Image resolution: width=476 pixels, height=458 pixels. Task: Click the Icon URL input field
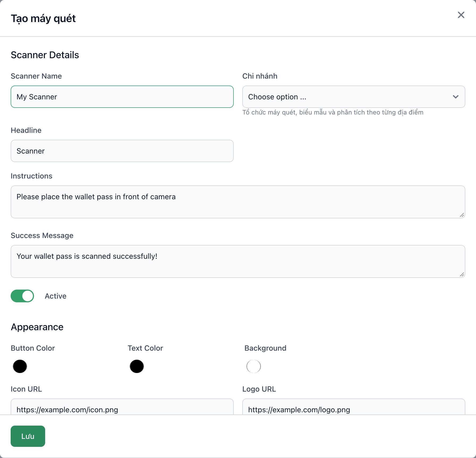[122, 407]
